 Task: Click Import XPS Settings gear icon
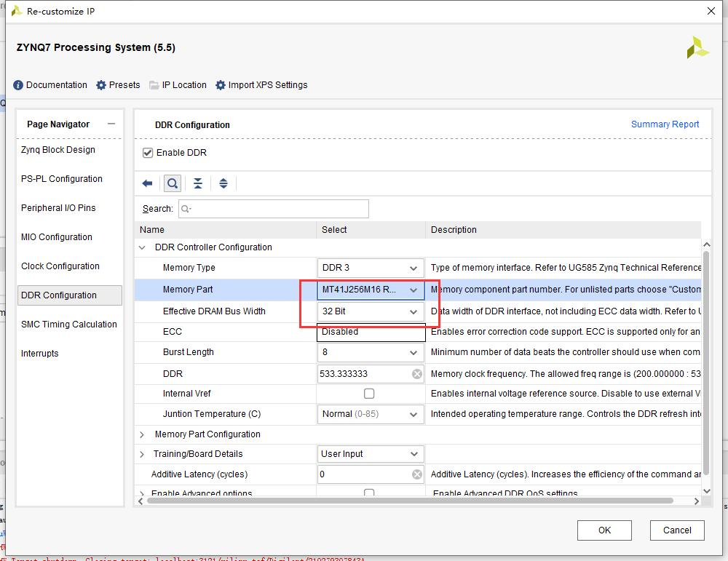tap(221, 85)
